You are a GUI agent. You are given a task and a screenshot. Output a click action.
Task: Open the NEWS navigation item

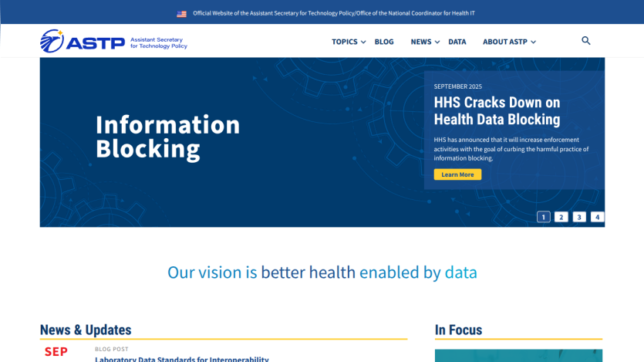point(421,42)
